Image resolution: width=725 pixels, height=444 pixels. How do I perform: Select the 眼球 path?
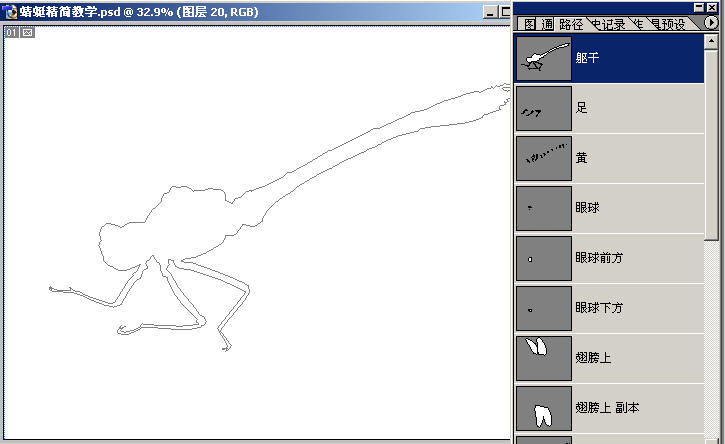tap(609, 209)
